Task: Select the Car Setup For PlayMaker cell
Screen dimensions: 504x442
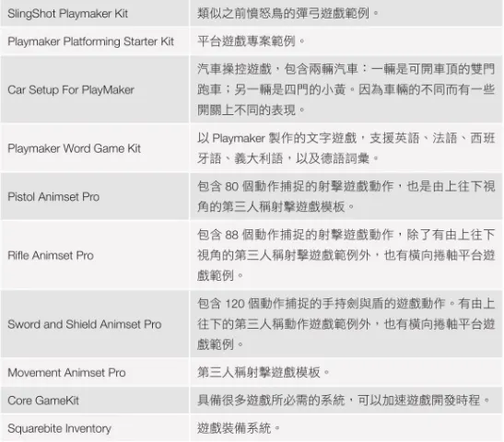Action: 95,89
